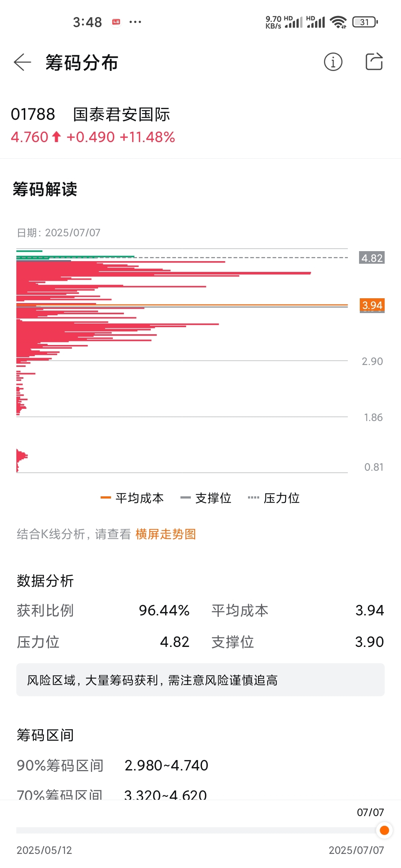Viewport: 401px width, 868px height.
Task: Tap the back arrow icon
Action: (22, 62)
